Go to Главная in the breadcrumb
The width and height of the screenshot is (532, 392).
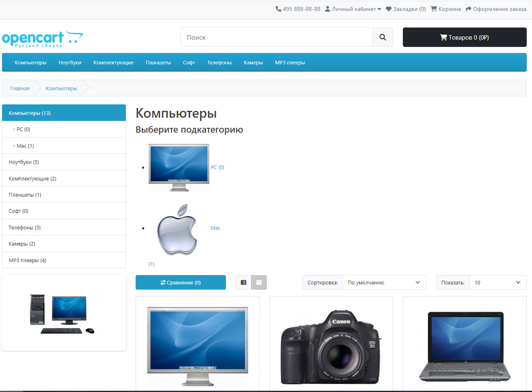[x=20, y=89]
